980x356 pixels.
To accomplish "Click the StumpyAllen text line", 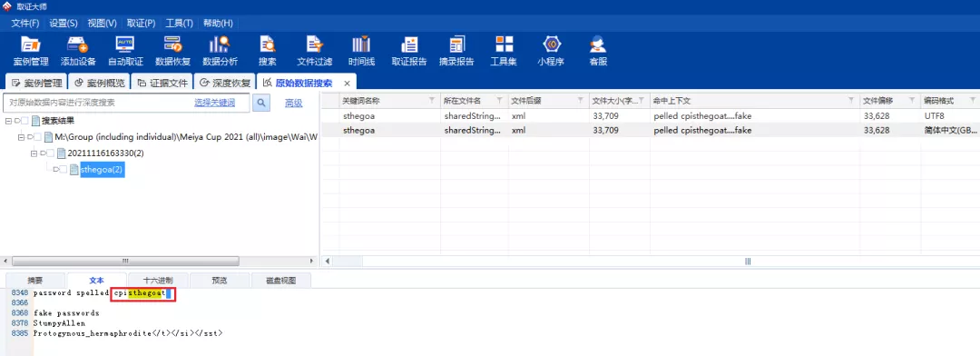I will click(x=59, y=322).
